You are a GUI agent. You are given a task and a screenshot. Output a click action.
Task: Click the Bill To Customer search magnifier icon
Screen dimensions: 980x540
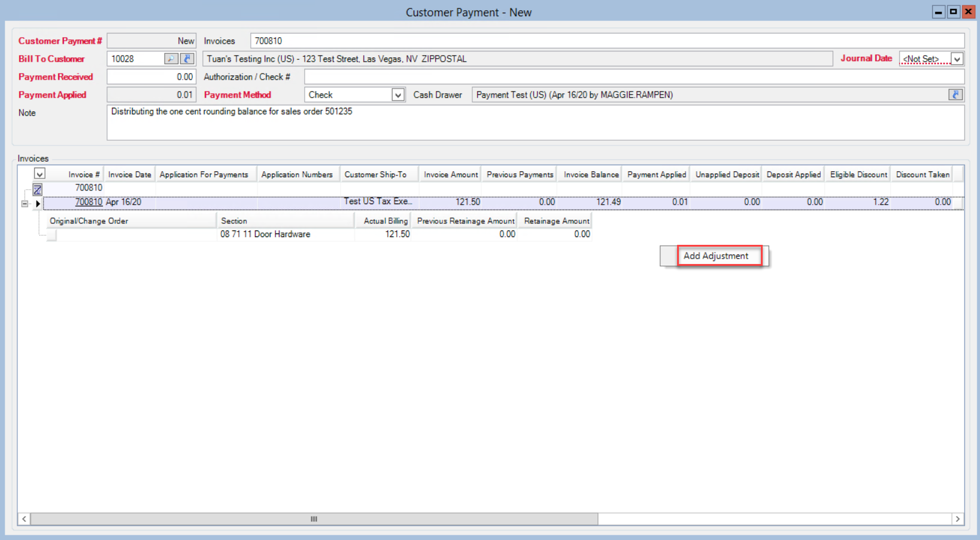[x=171, y=59]
